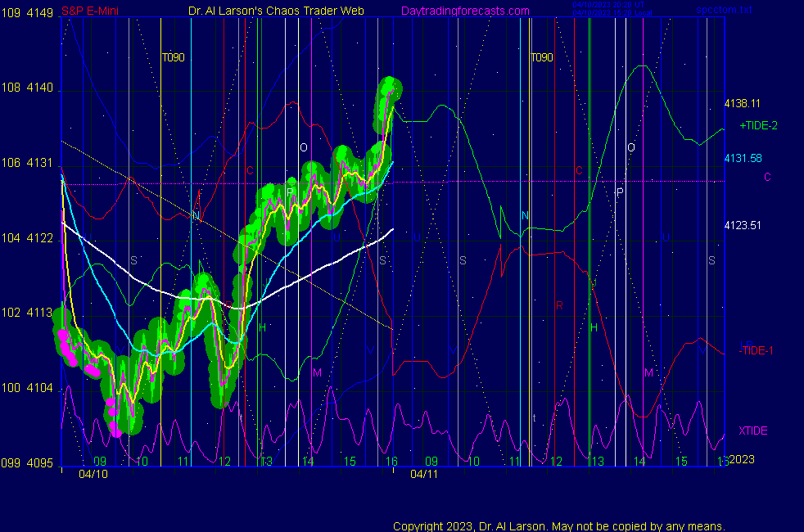
Task: Click the red "R" marker label
Action: pos(559,305)
